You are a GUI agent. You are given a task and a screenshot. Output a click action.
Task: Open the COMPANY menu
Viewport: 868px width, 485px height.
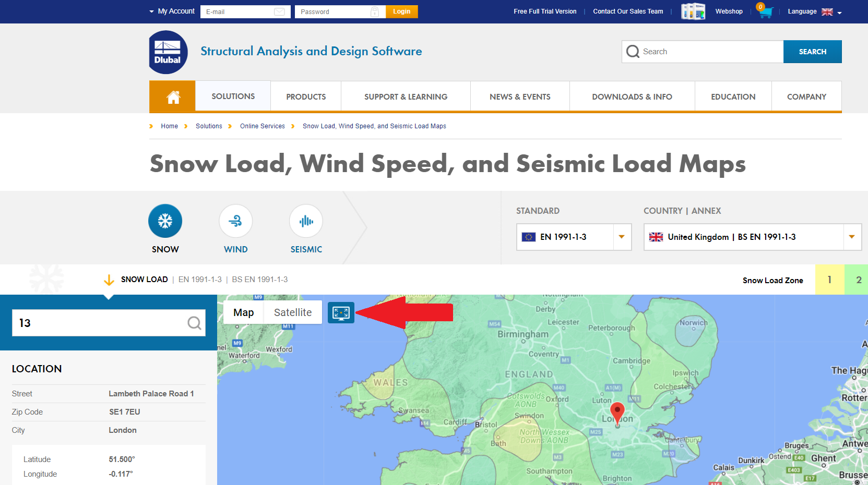tap(807, 96)
